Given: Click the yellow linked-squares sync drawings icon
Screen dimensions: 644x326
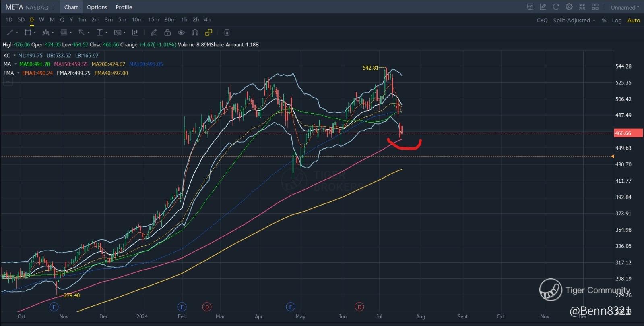Looking at the screenshot, I should (x=208, y=33).
